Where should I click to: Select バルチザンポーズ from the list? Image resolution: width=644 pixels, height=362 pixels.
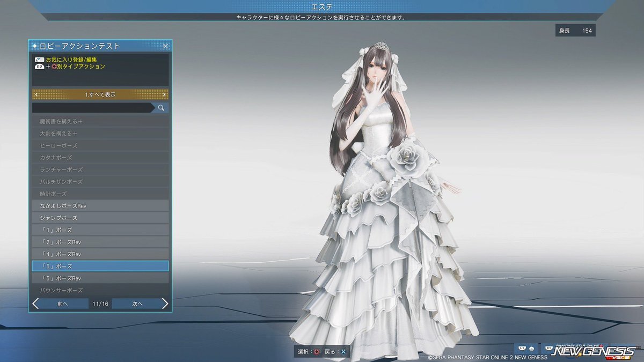(x=100, y=182)
